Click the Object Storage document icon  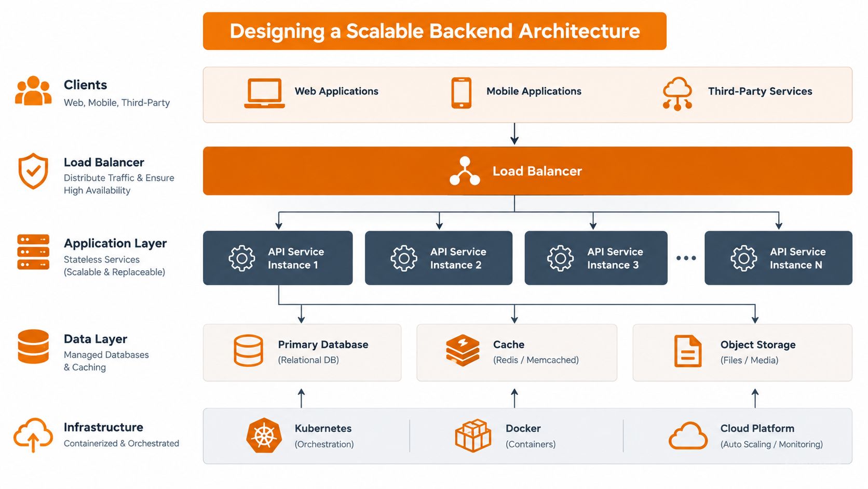[x=688, y=351]
